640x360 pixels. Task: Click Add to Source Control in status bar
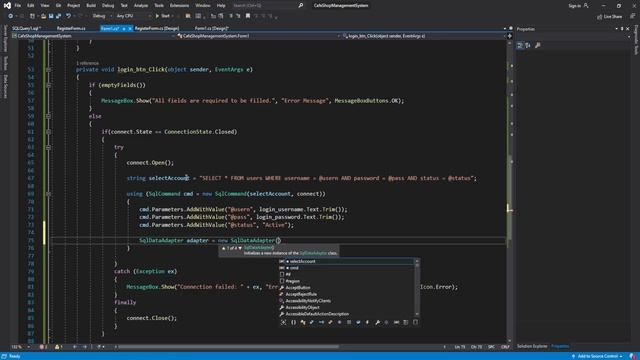(597, 356)
